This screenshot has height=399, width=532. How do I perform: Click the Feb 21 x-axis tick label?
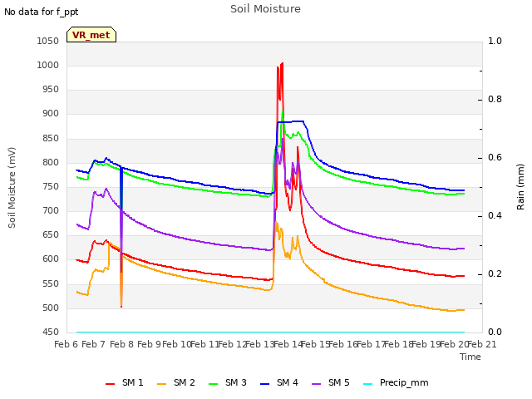click(482, 344)
